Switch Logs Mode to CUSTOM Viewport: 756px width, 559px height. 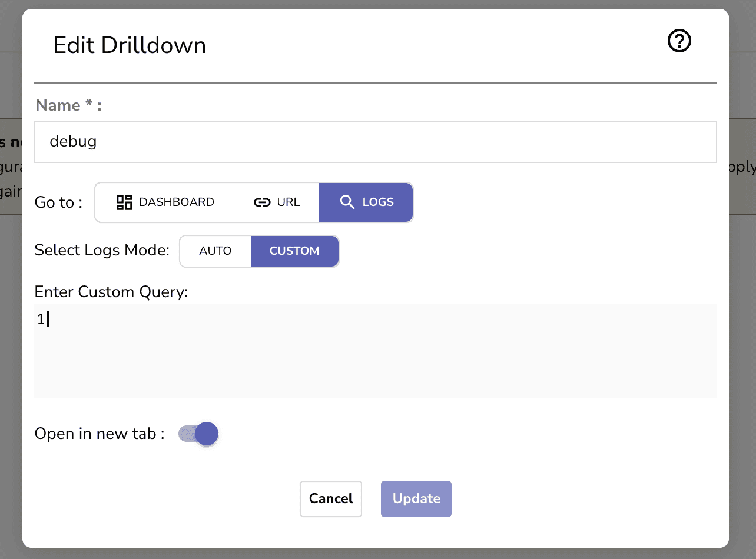tap(295, 251)
